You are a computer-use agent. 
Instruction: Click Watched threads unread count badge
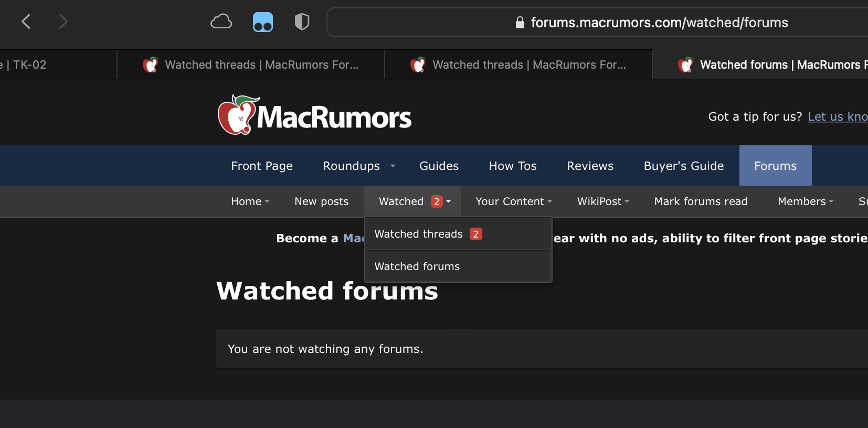click(476, 234)
